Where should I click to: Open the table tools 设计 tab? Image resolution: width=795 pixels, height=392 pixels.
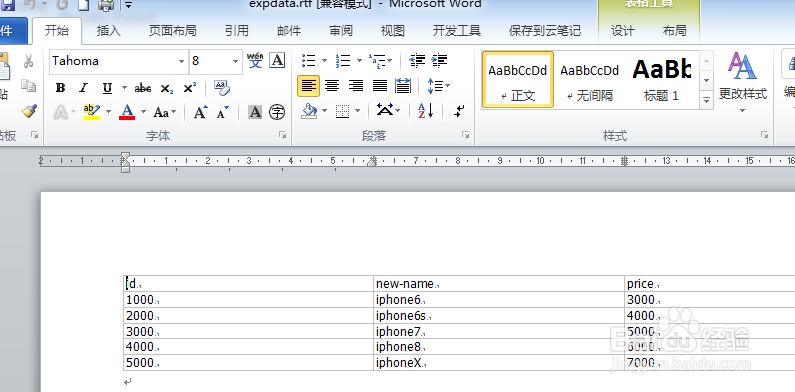623,30
